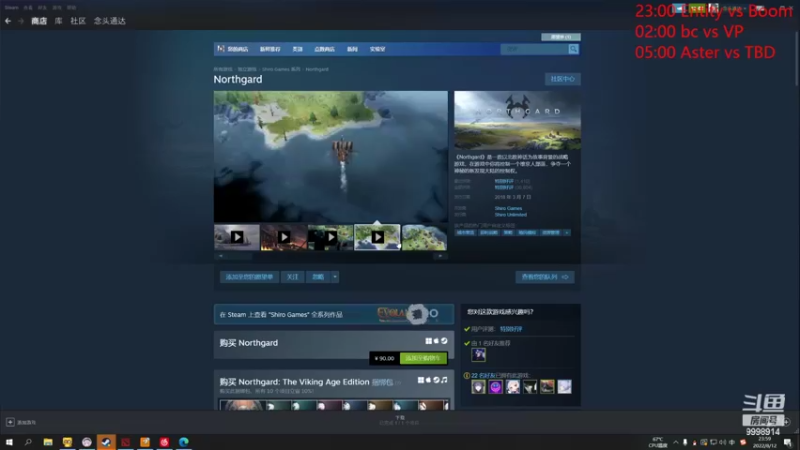Image resolution: width=800 pixels, height=450 pixels.
Task: Click the thumbnail strip scrollbar handle
Action: pos(239,256)
